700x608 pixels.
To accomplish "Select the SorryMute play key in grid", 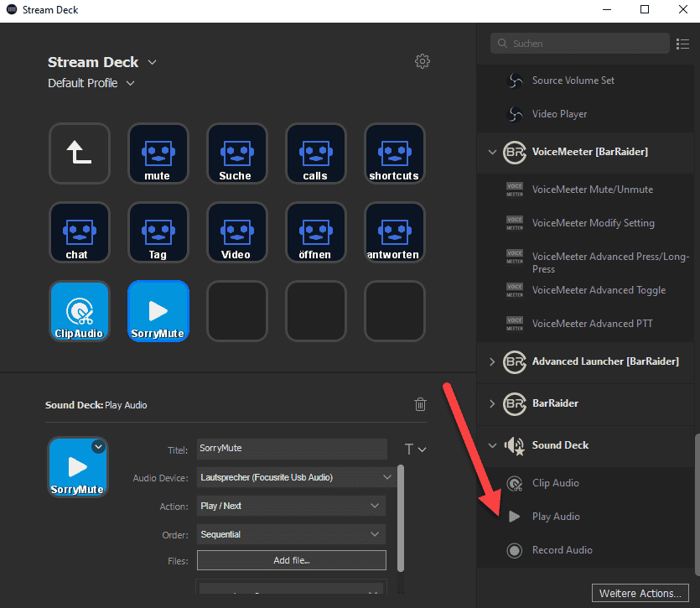I will pyautogui.click(x=158, y=311).
